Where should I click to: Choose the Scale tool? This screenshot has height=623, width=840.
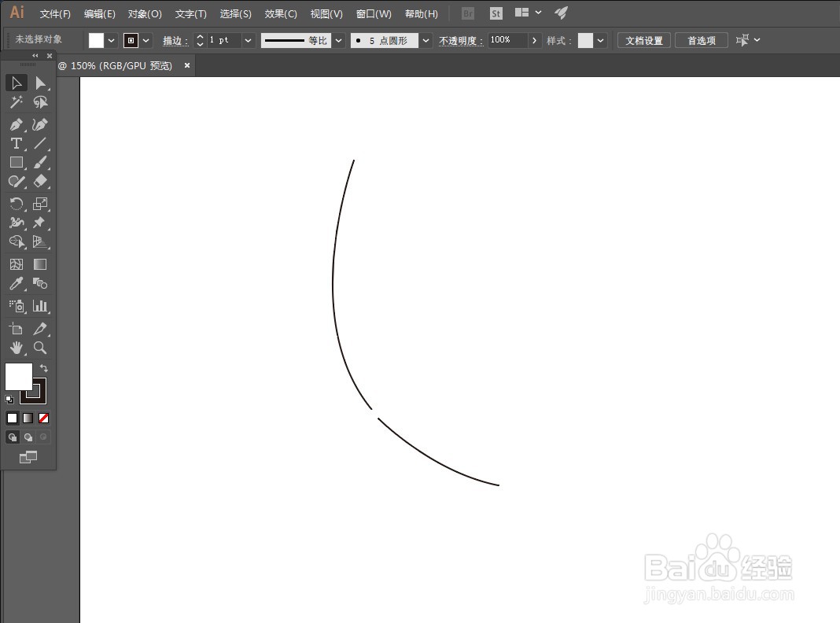pos(40,204)
